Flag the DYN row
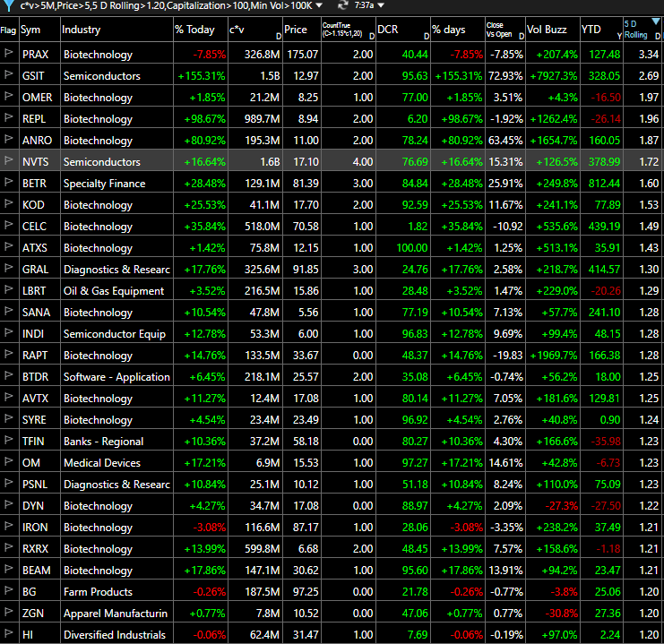The width and height of the screenshot is (664, 644). [8, 504]
